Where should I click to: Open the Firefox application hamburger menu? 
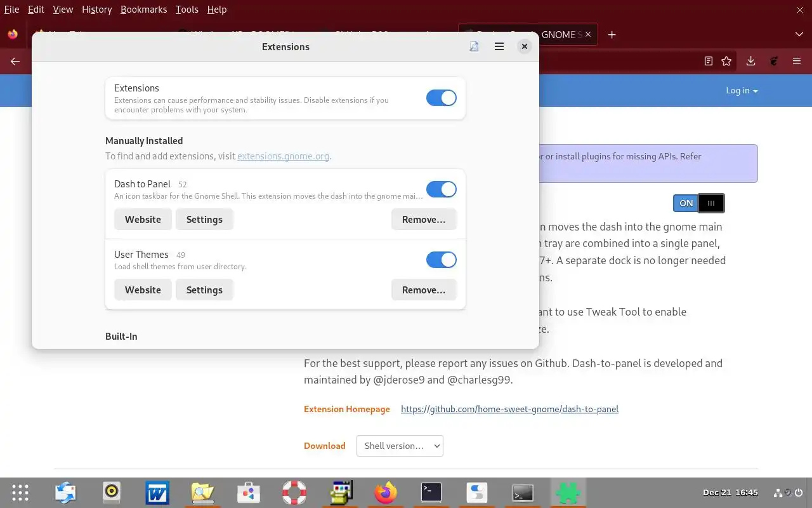pyautogui.click(x=797, y=61)
